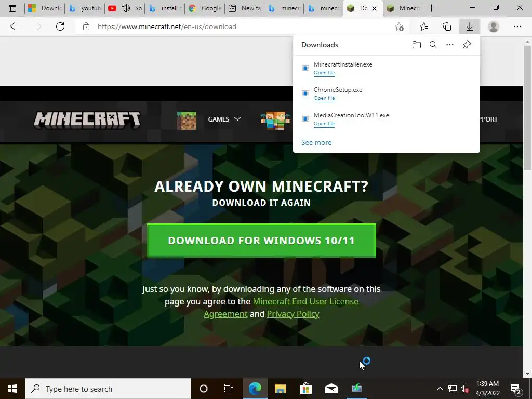
Task: Expand the GAMES dropdown menu
Action: click(224, 119)
